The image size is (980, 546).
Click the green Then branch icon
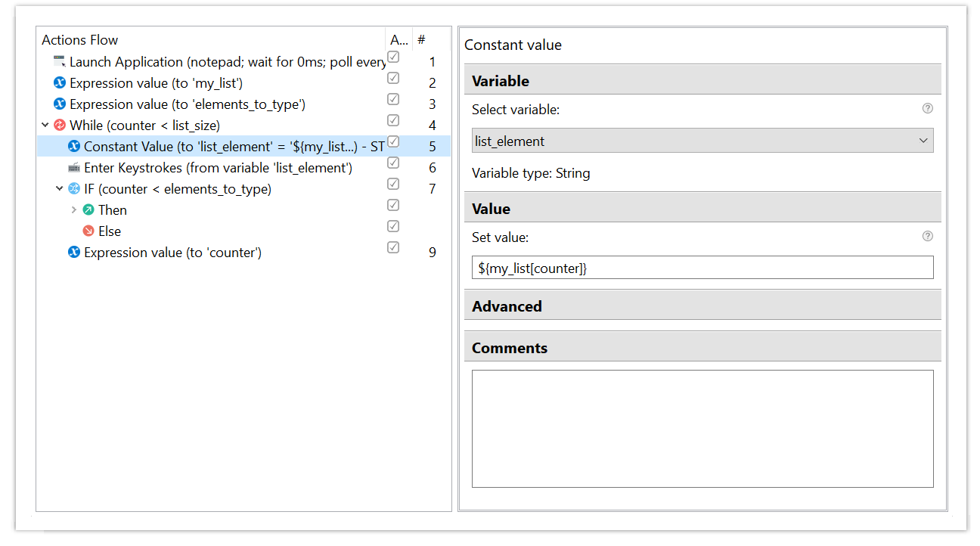click(x=88, y=209)
